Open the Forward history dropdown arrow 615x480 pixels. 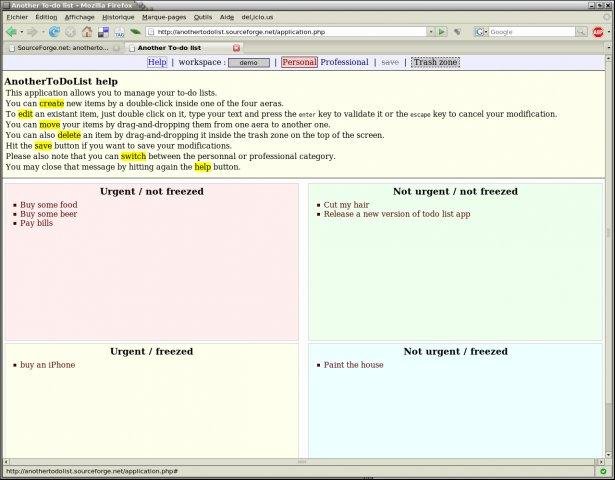pos(42,32)
